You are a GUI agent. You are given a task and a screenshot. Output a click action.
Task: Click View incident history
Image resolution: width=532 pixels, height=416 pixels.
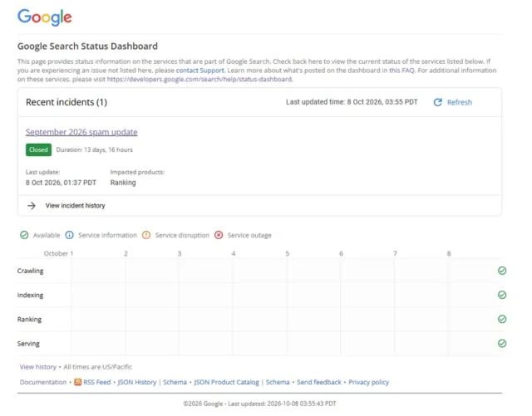[x=76, y=205]
